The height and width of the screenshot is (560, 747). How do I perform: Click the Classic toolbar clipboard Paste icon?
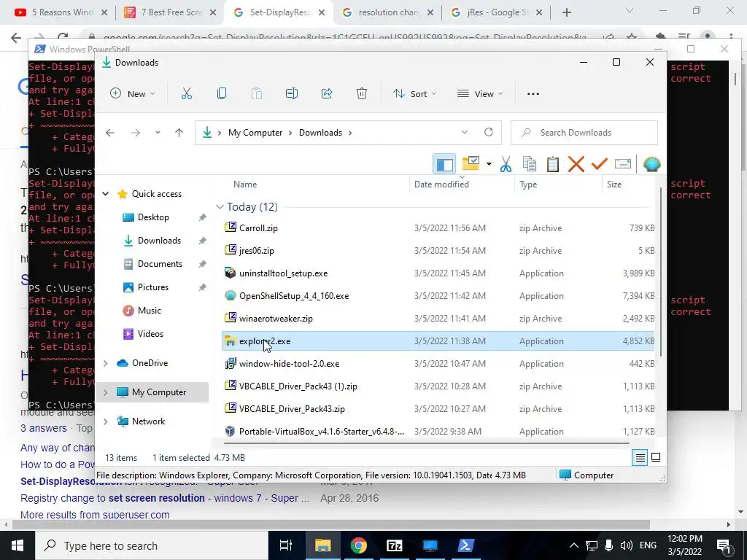click(x=553, y=164)
